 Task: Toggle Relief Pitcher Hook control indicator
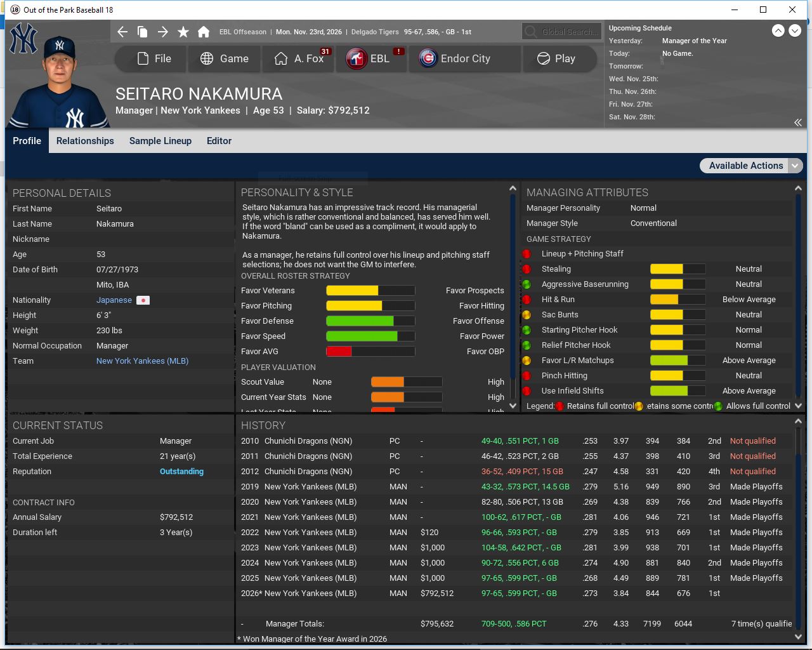pyautogui.click(x=527, y=345)
